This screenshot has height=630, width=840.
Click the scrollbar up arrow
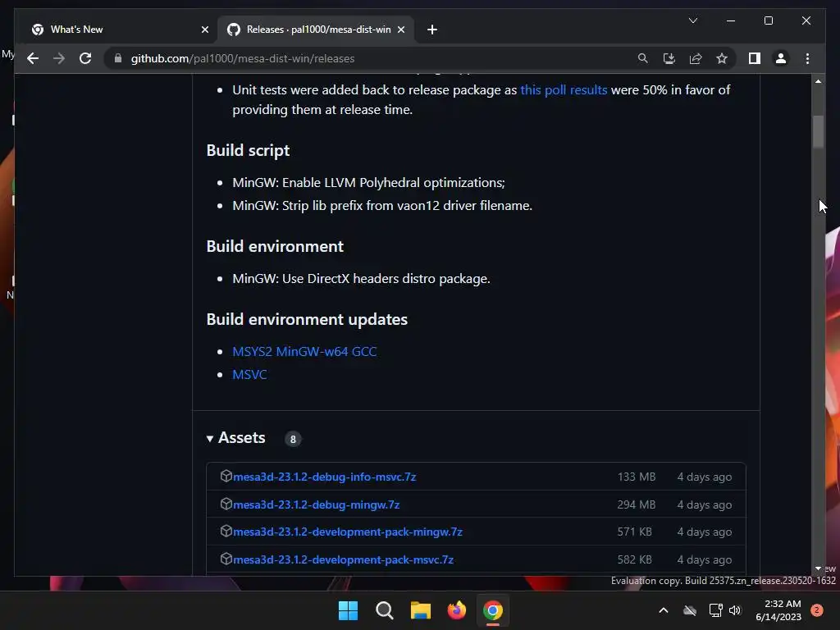tap(818, 81)
